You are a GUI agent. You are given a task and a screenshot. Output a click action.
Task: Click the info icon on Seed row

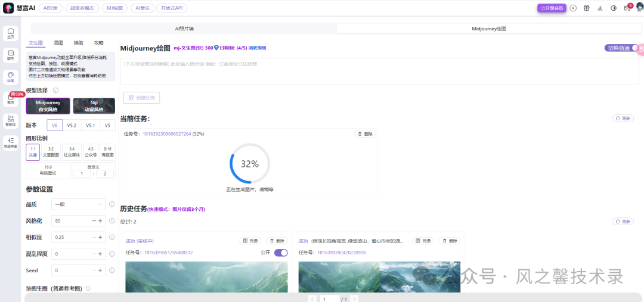click(112, 270)
